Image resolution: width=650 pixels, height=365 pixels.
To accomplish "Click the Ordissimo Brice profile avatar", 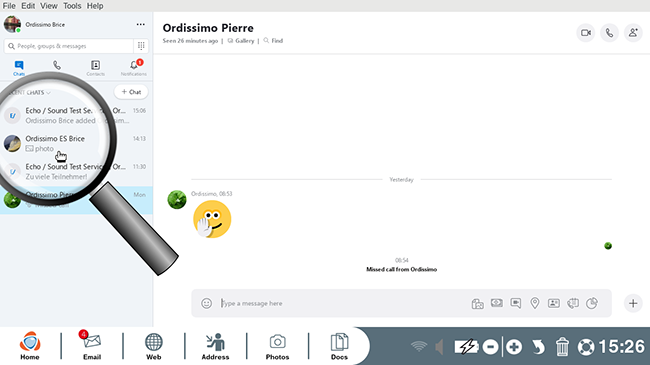I will pos(12,24).
